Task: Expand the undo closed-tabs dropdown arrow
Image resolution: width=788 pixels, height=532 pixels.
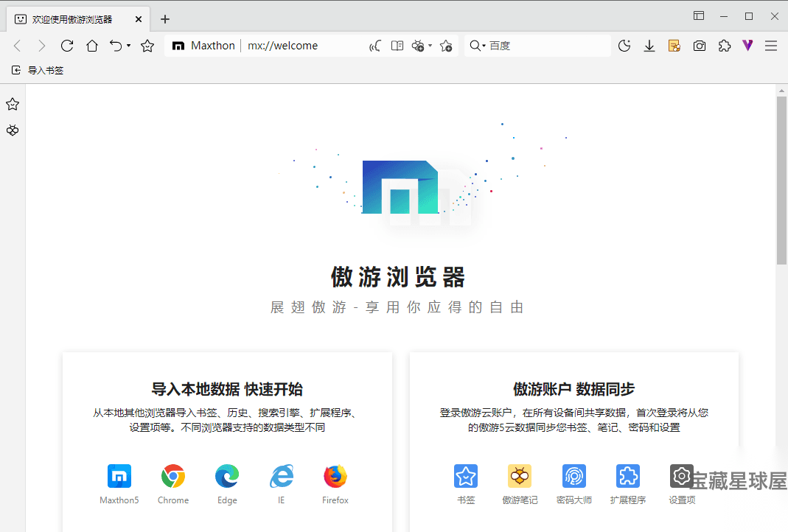Action: 129,46
